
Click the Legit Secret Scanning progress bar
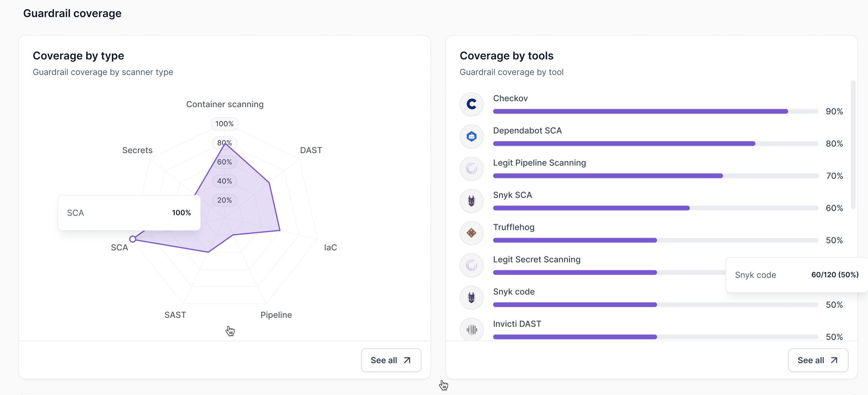609,273
